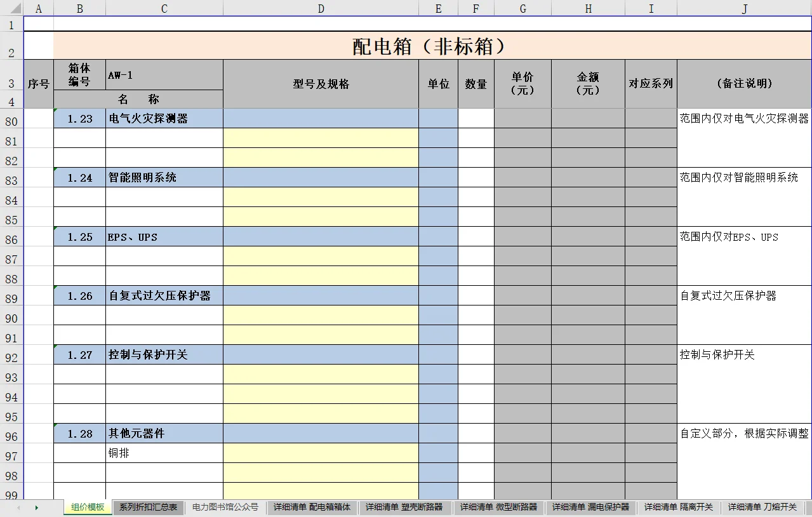This screenshot has height=517, width=812.
Task: Select column D header 型号及规格
Action: [x=321, y=8]
